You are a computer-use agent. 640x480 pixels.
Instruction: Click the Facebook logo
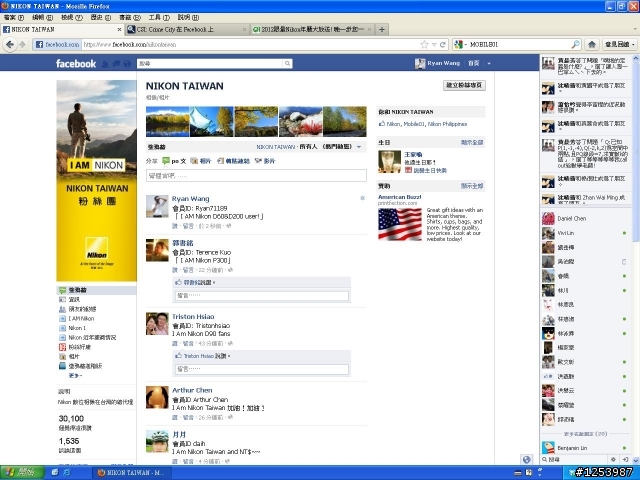click(x=76, y=64)
